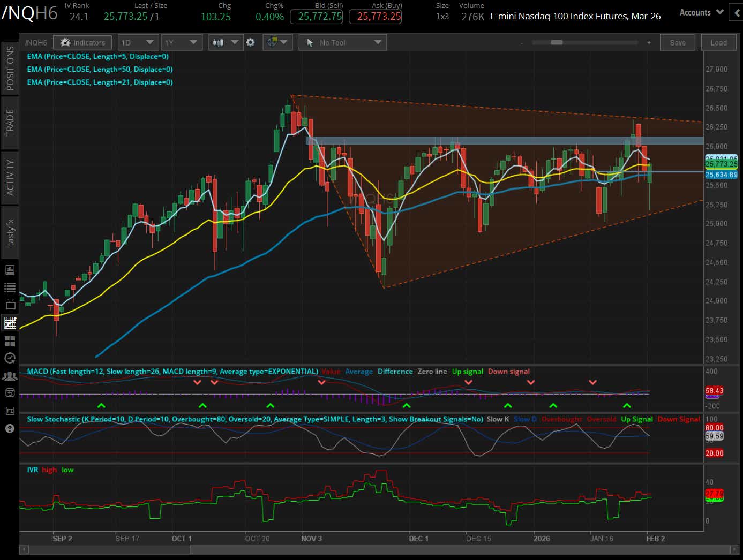
Task: Expand the 1Y chart range dropdown
Action: [x=182, y=42]
